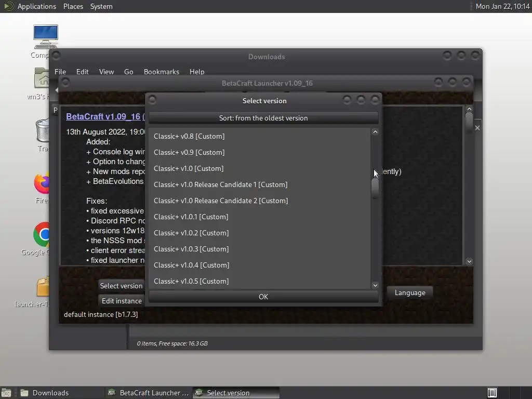This screenshot has width=532, height=399.
Task: Click the Edit instance button
Action: (x=122, y=301)
